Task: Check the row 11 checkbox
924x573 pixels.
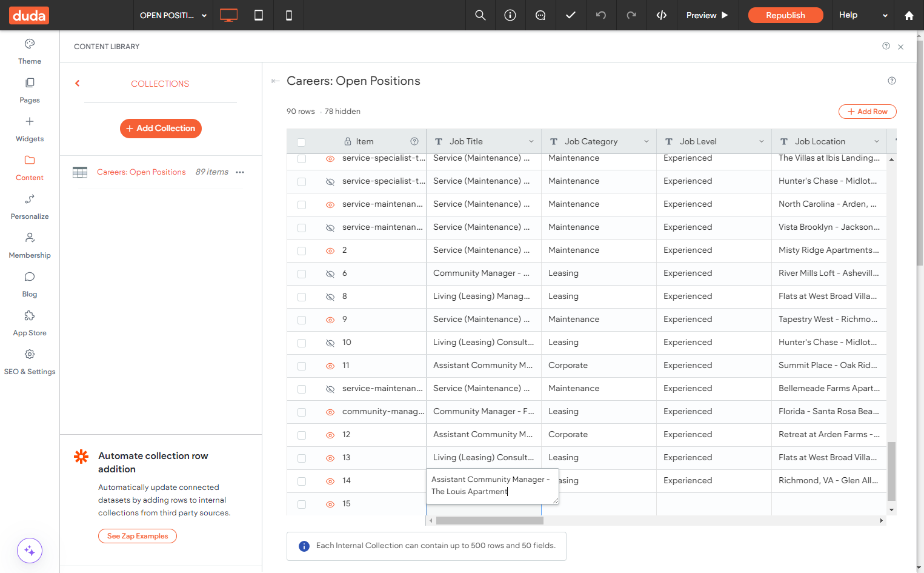Action: click(x=302, y=366)
